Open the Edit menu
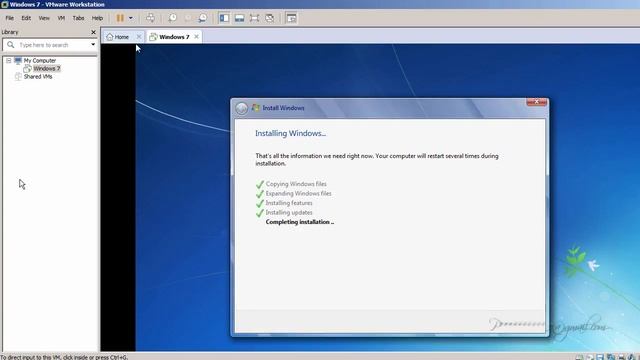Image resolution: width=640 pixels, height=360 pixels. pos(26,18)
